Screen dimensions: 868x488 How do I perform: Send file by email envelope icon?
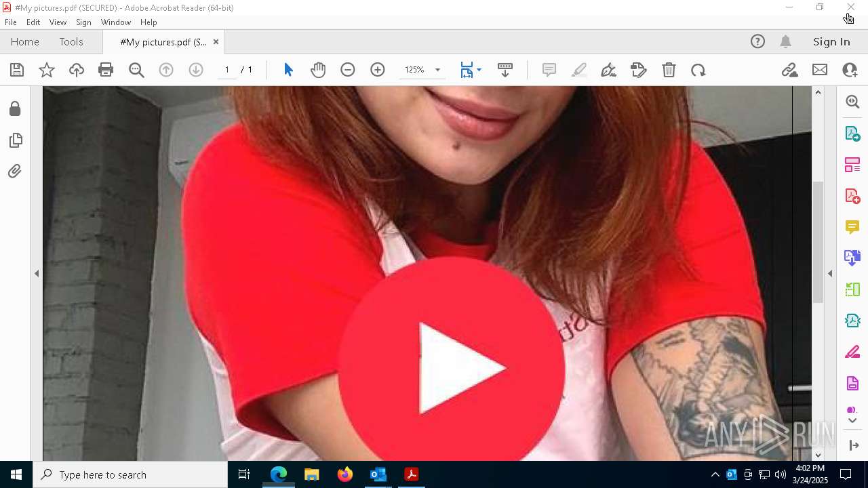820,70
